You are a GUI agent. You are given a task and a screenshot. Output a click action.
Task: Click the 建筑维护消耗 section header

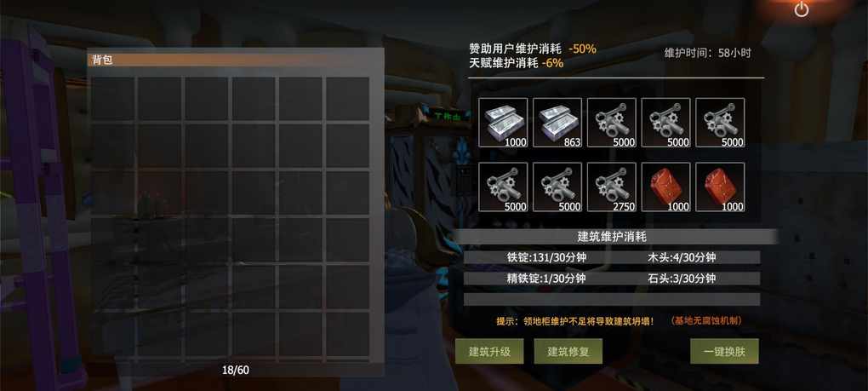click(612, 237)
